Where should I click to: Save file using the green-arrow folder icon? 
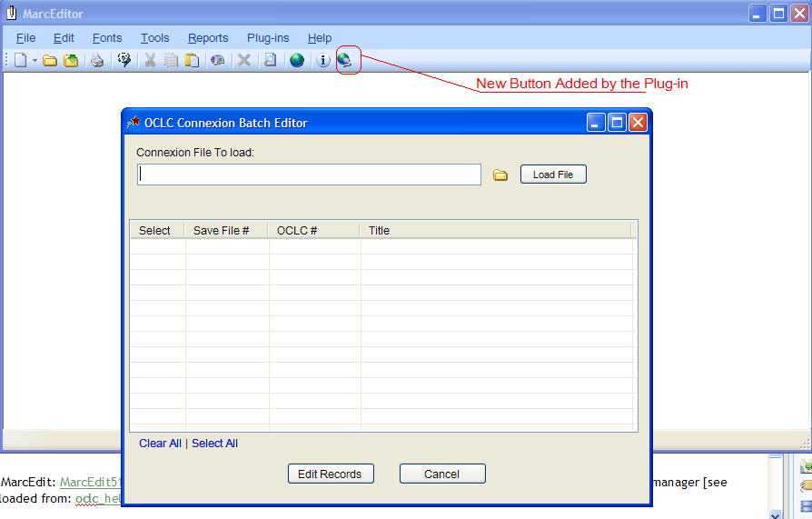(71, 61)
